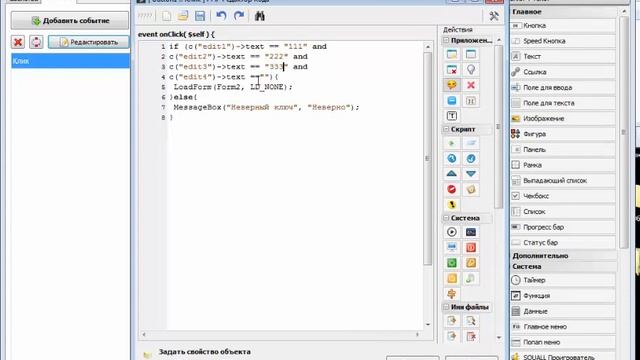
Task: Select the Клик event in the list
Action: [x=70, y=61]
